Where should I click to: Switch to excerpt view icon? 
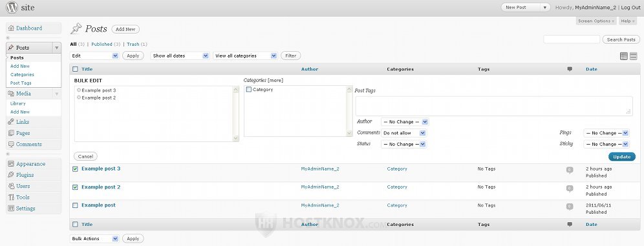(633, 56)
